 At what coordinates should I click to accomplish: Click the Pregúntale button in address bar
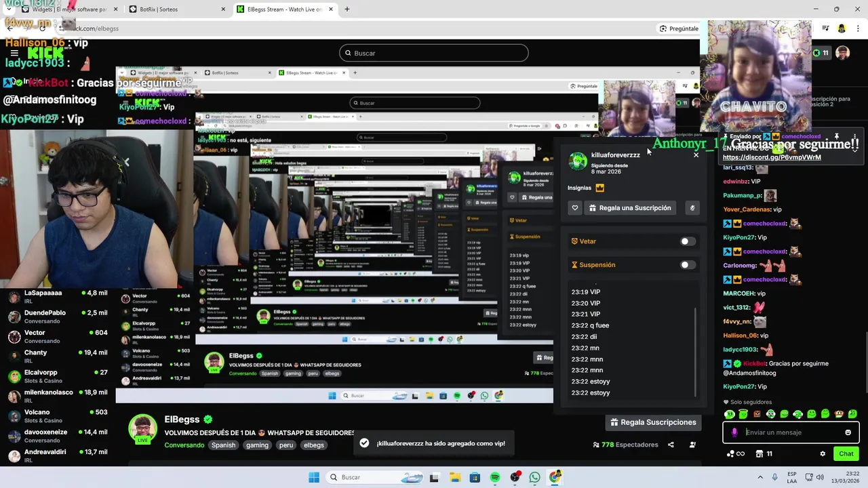[x=679, y=28]
